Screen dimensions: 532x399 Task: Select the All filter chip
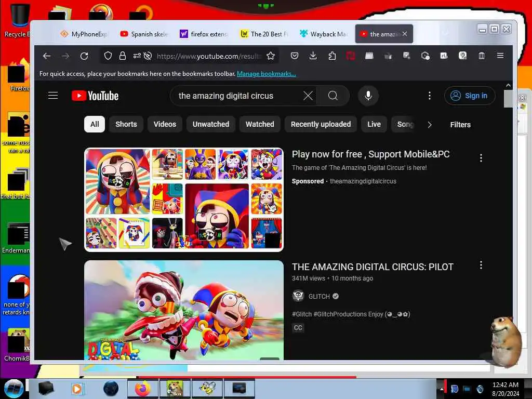(95, 124)
